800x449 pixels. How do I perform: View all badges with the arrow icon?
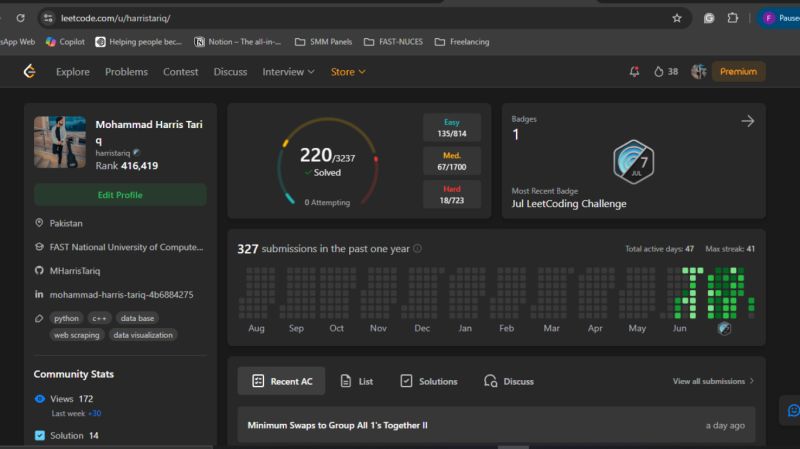coord(747,121)
